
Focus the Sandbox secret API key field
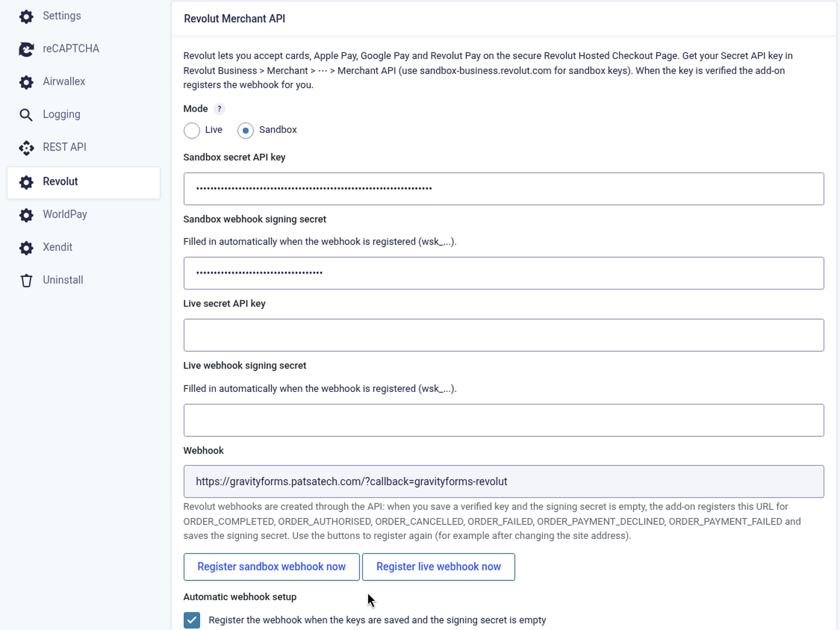point(503,189)
